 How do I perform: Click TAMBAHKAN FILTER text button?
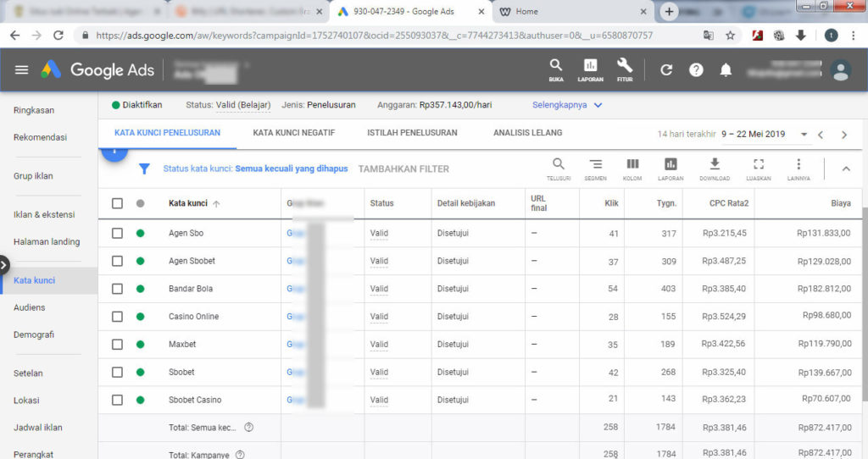coord(403,169)
